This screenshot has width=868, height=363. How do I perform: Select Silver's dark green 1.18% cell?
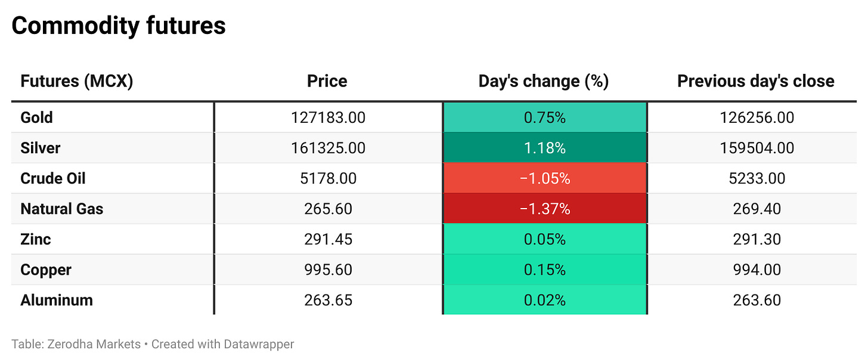pos(544,148)
